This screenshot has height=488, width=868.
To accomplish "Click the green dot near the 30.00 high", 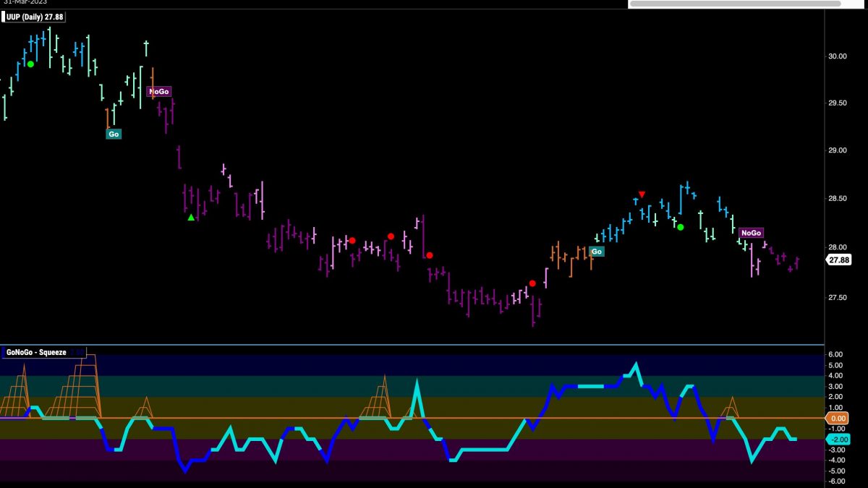I will point(30,64).
